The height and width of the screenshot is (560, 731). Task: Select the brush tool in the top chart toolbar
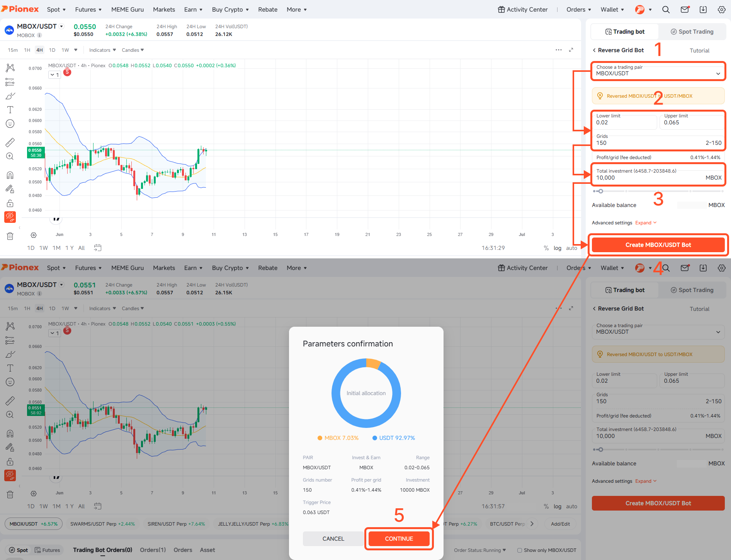(x=10, y=96)
